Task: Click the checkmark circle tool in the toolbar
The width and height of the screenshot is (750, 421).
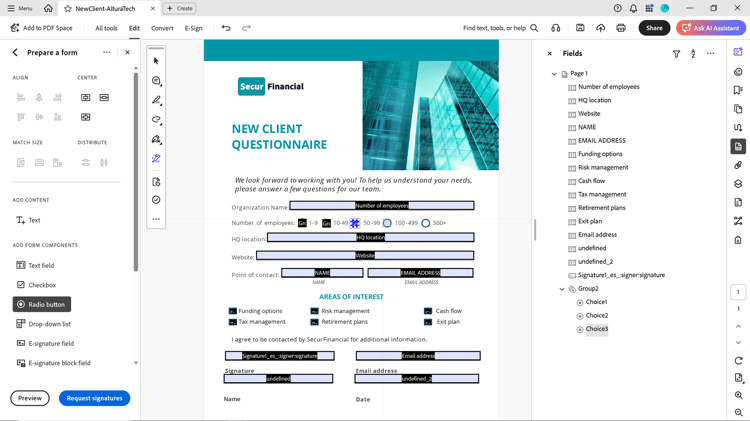Action: click(156, 200)
